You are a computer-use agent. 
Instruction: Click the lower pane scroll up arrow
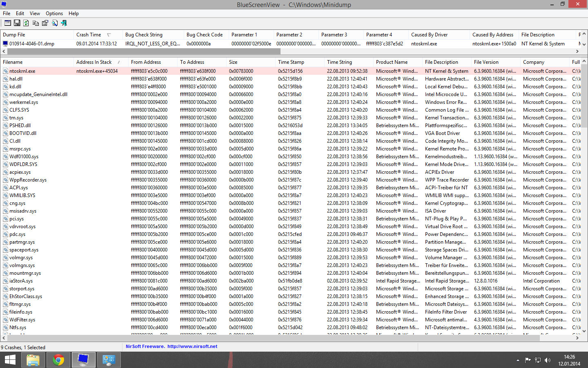pyautogui.click(x=584, y=61)
